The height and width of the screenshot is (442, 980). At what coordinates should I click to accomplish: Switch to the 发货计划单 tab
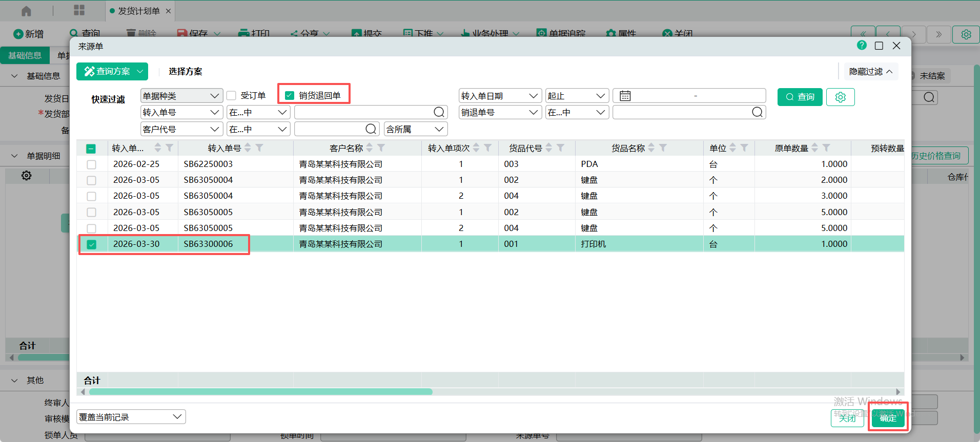[x=139, y=11]
